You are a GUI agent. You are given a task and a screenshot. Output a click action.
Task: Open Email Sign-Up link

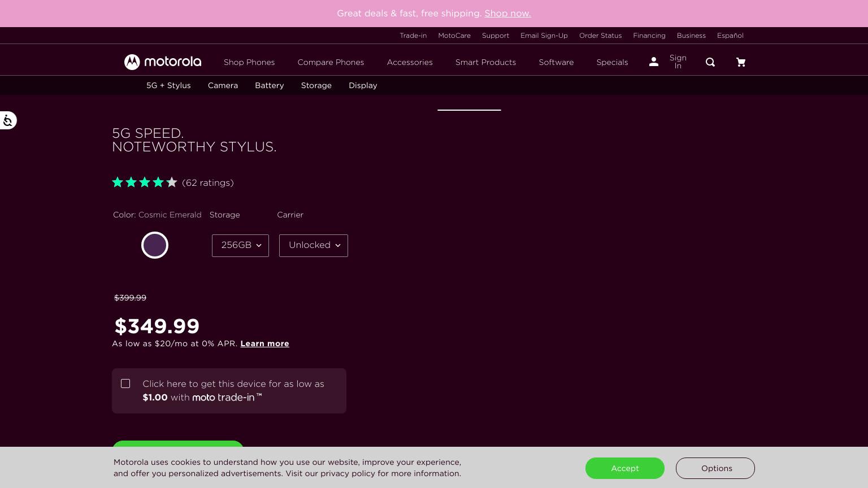[x=544, y=35]
